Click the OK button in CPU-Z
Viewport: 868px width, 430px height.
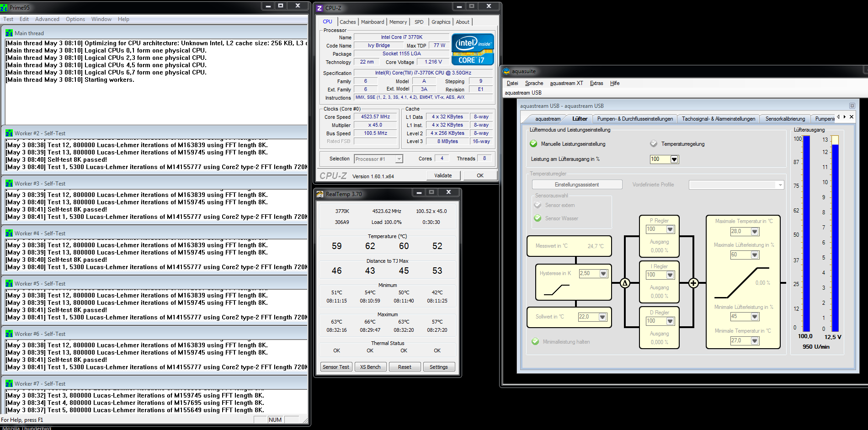480,175
